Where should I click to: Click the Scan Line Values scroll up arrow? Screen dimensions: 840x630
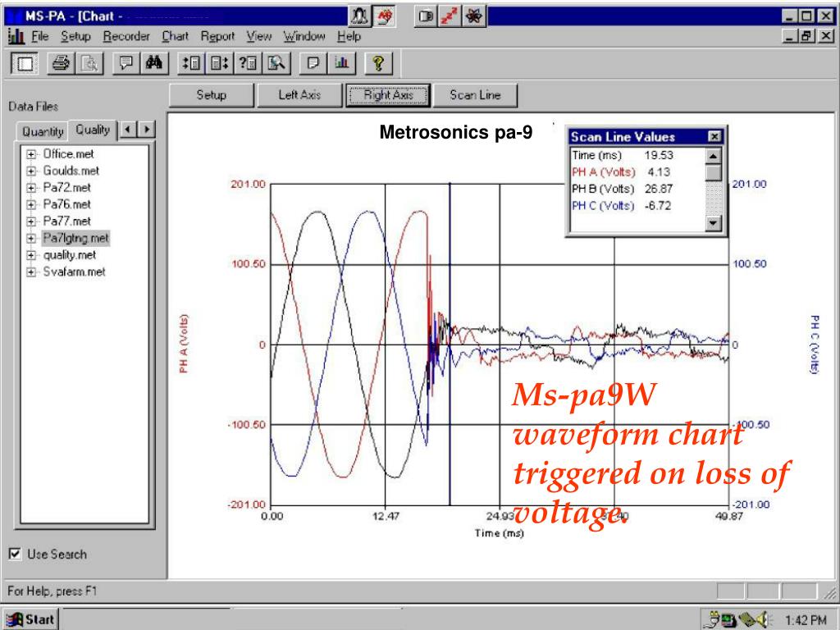point(713,156)
